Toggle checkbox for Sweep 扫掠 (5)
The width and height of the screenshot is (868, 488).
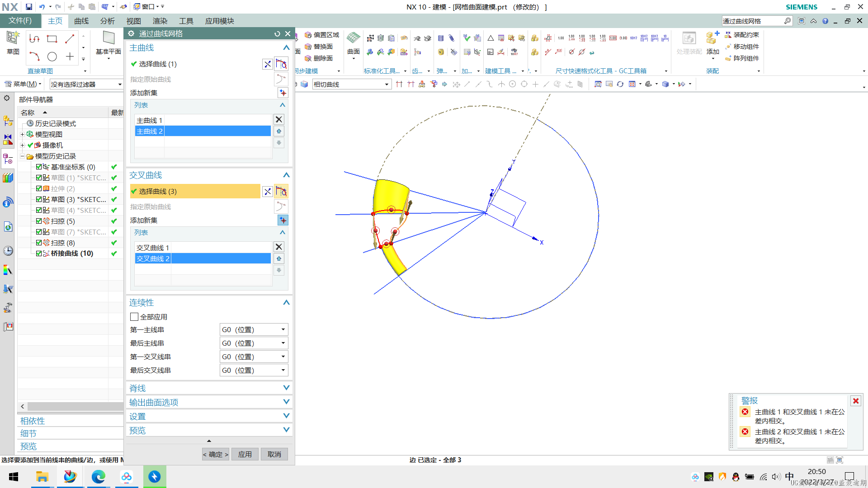coord(39,221)
